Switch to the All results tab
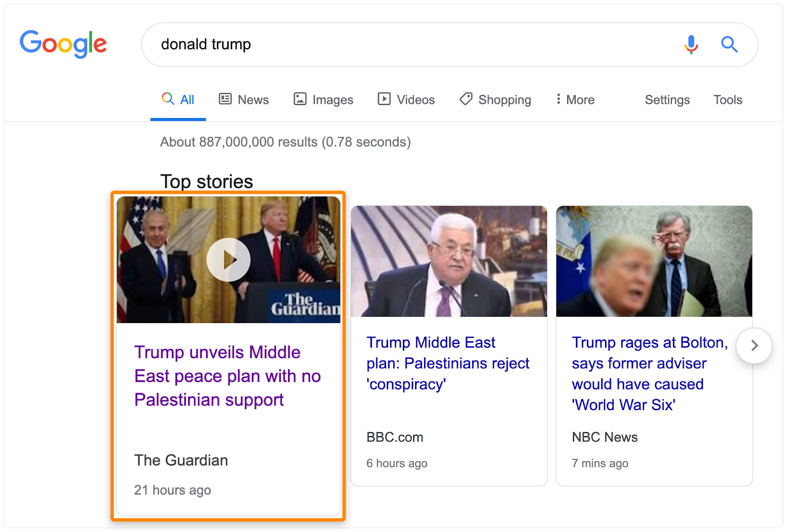787x532 pixels. coord(178,99)
